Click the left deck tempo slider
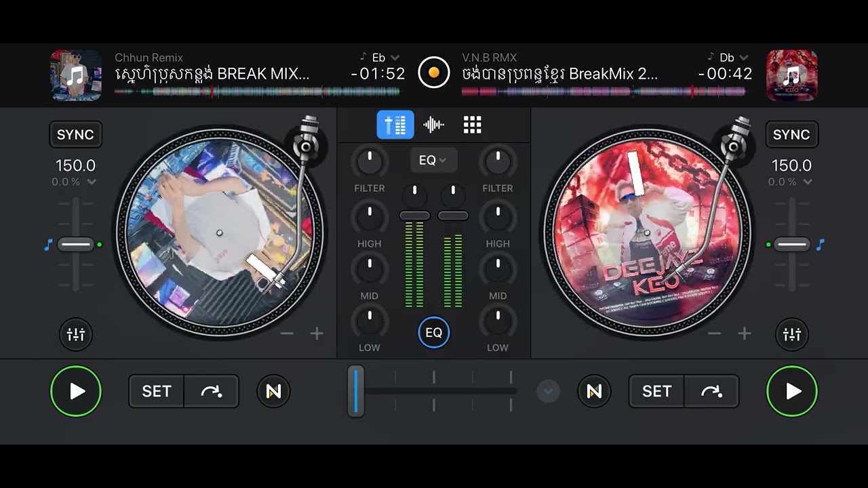The width and height of the screenshot is (868, 488). click(x=75, y=245)
